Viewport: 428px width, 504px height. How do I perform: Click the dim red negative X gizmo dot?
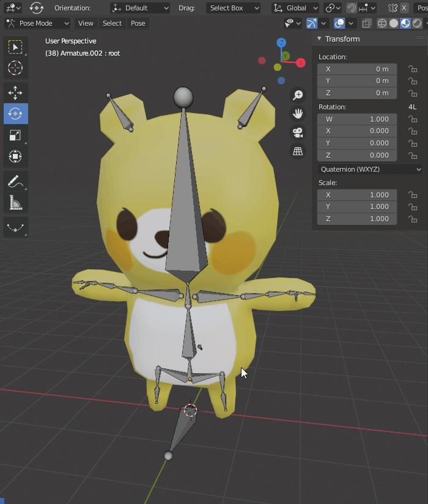point(262,60)
